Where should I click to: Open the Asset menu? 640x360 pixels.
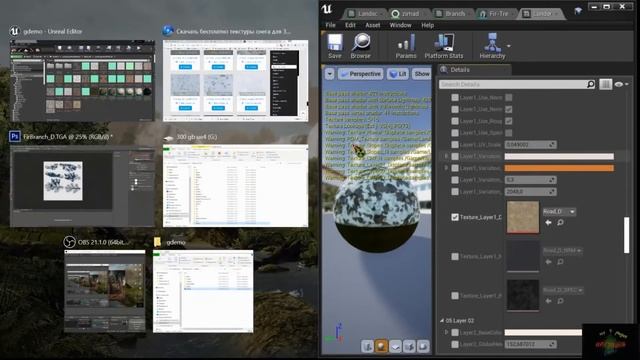(373, 25)
